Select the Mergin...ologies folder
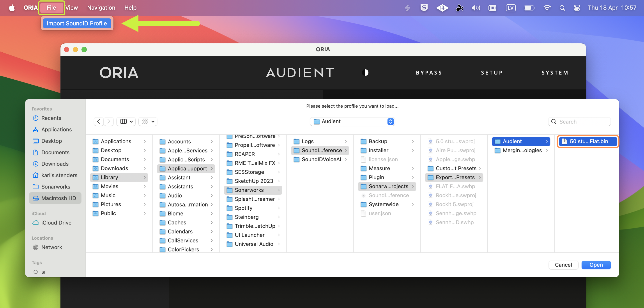Image resolution: width=644 pixels, height=308 pixels. click(521, 150)
